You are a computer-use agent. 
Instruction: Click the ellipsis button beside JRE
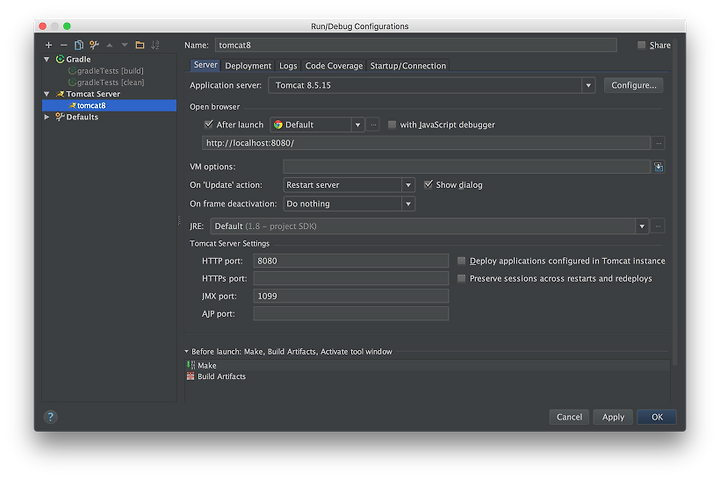658,226
